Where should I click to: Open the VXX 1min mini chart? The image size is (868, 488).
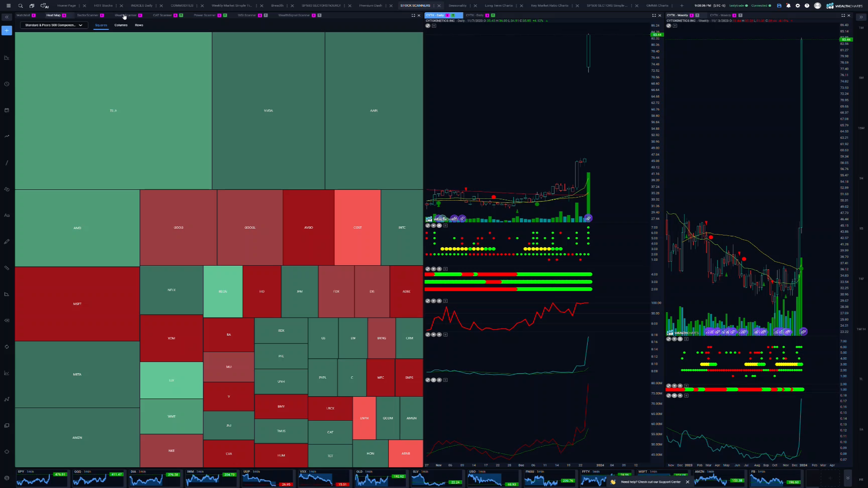(x=324, y=478)
